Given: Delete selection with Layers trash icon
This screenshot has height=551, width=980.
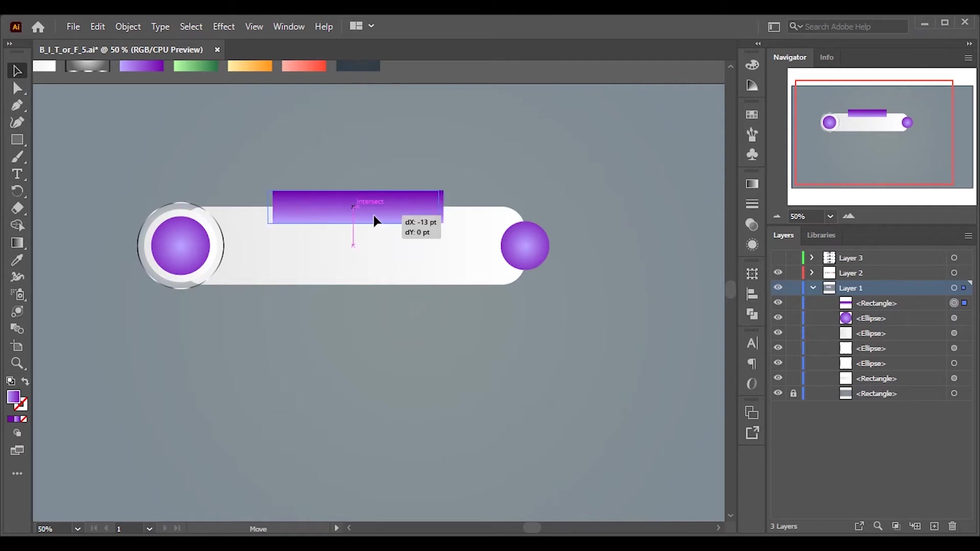Looking at the screenshot, I should coord(952,526).
